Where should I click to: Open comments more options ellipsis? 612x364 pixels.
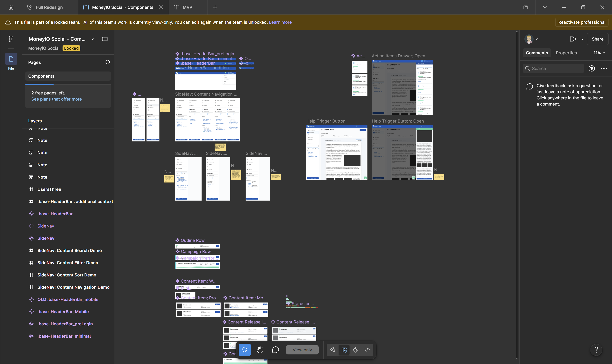click(x=604, y=68)
